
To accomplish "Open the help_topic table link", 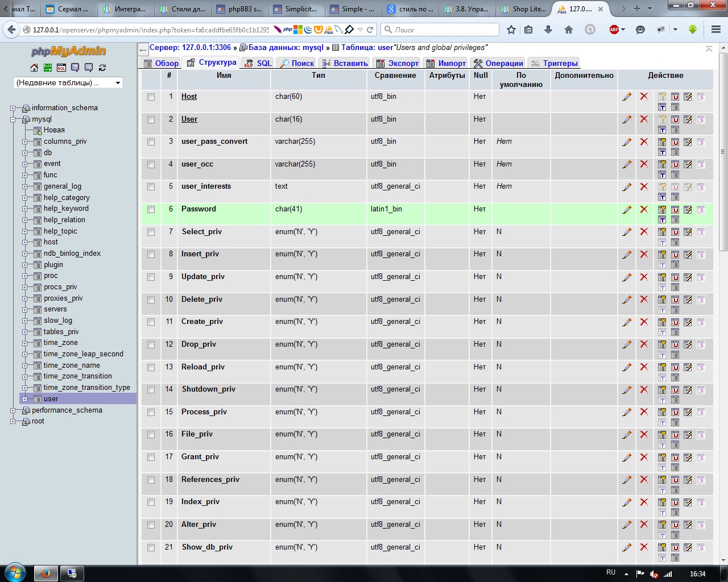I will pos(60,231).
